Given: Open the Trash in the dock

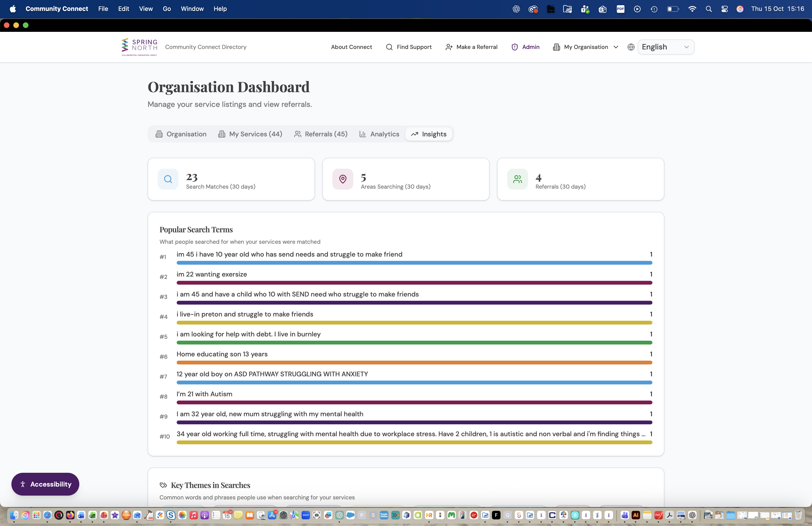Looking at the screenshot, I should 798,515.
